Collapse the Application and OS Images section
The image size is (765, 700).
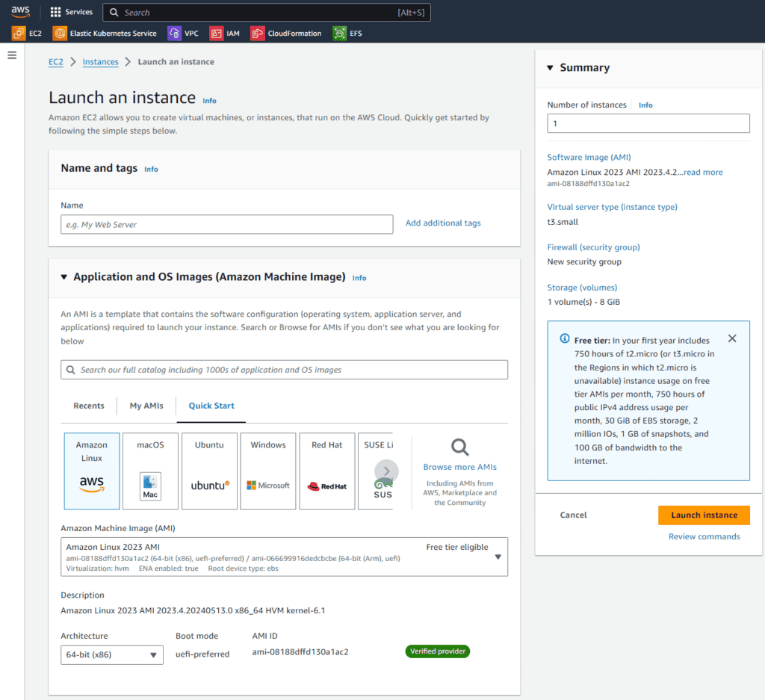(64, 276)
